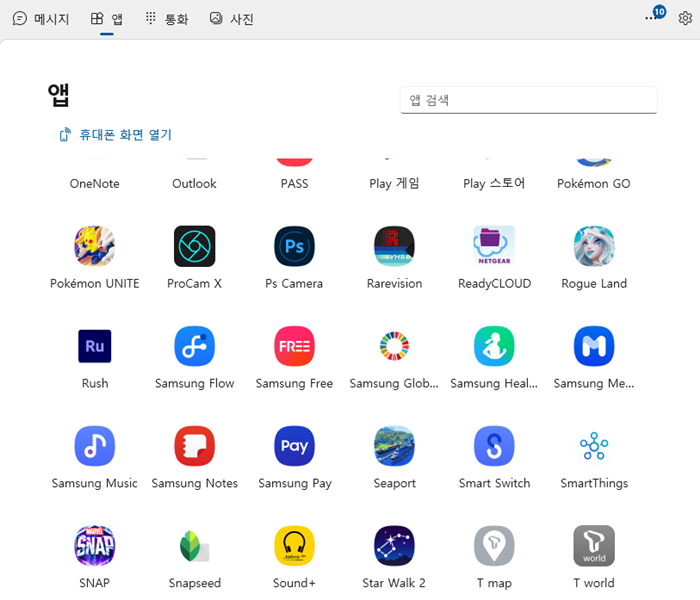700x600 pixels.
Task: Open the Adobe Rush app icon
Action: 95,346
